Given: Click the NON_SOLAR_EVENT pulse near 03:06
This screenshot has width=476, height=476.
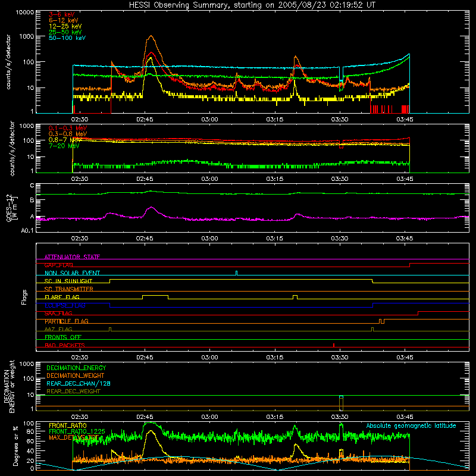Looking at the screenshot, I should [237, 273].
